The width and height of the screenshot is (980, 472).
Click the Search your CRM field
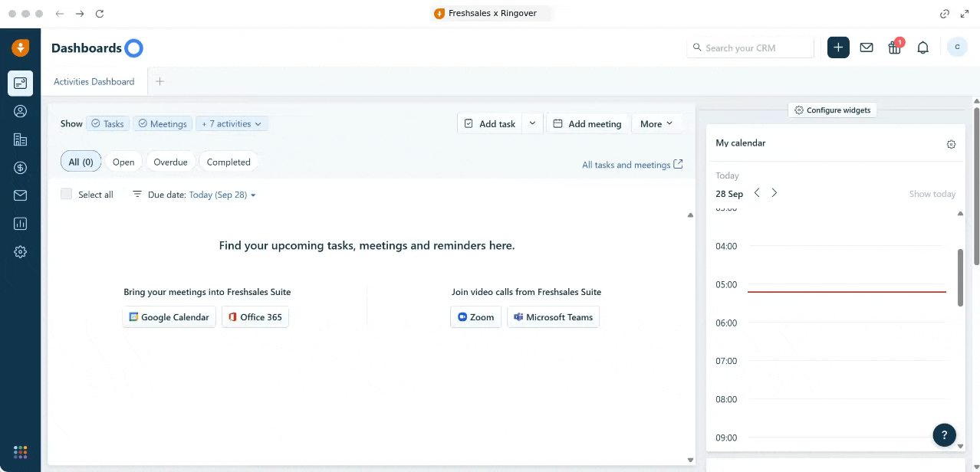pos(750,48)
